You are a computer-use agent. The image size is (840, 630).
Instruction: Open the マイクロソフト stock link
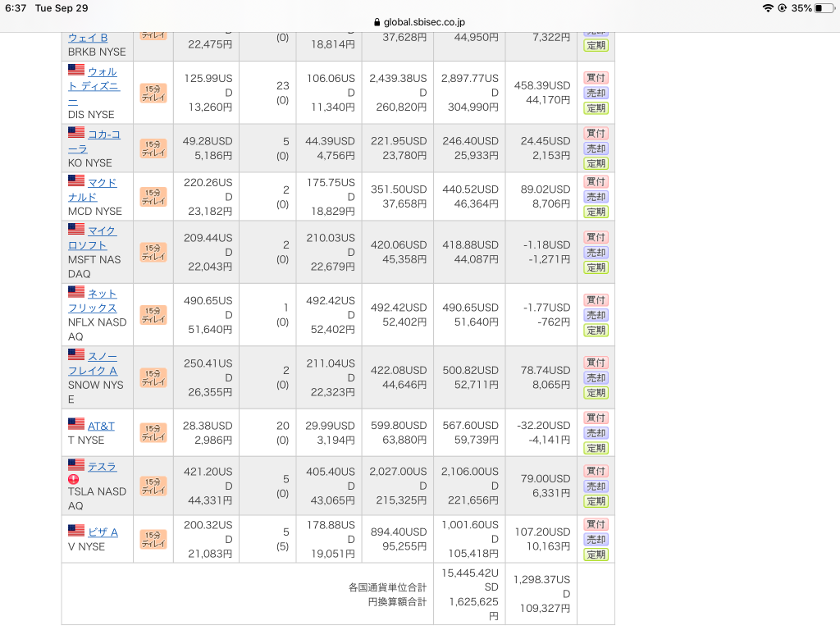click(92, 238)
